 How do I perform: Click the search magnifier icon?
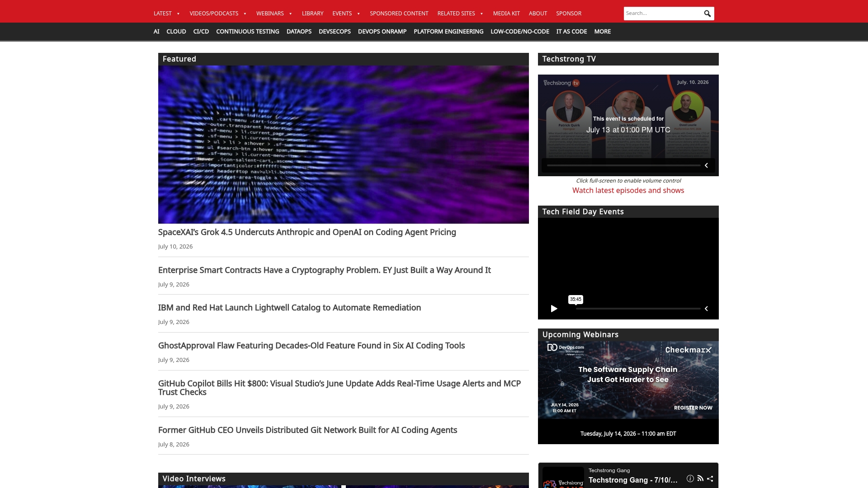(707, 14)
